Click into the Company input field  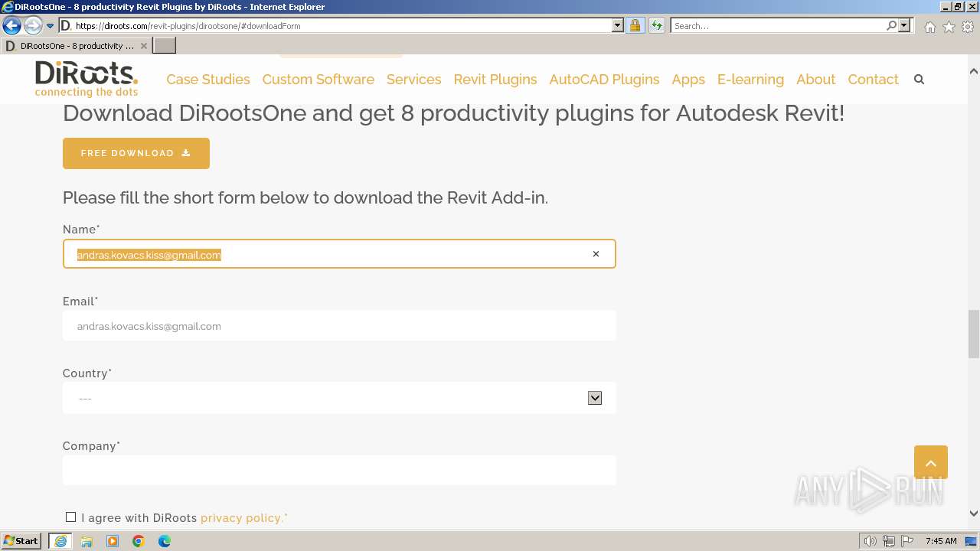(339, 470)
